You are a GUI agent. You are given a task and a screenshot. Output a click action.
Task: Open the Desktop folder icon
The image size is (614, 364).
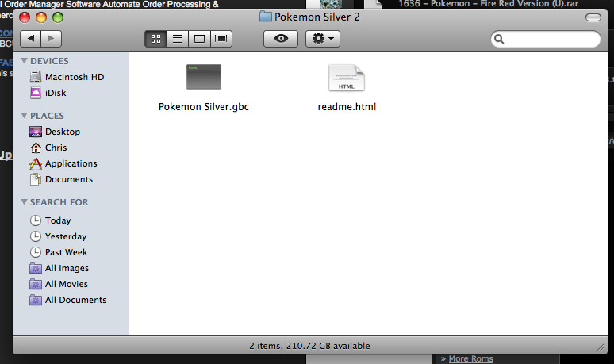tap(36, 132)
